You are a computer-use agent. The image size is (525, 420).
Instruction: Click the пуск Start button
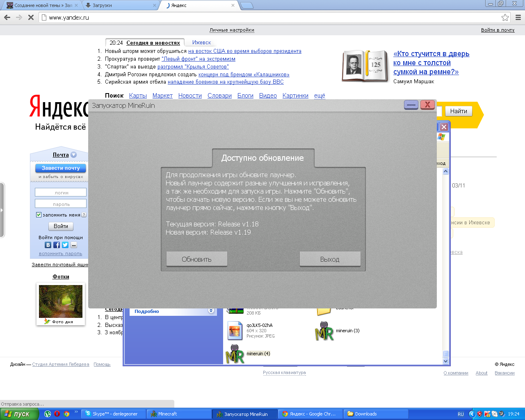tap(19, 414)
